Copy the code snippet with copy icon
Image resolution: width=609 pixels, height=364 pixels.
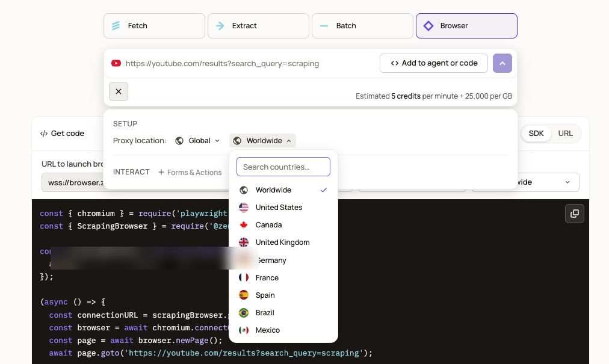575,214
